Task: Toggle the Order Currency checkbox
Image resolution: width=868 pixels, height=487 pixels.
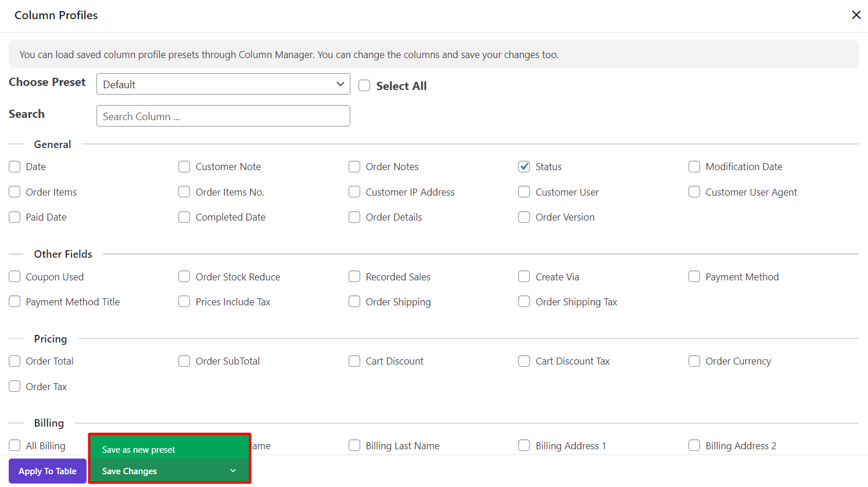Action: [694, 361]
